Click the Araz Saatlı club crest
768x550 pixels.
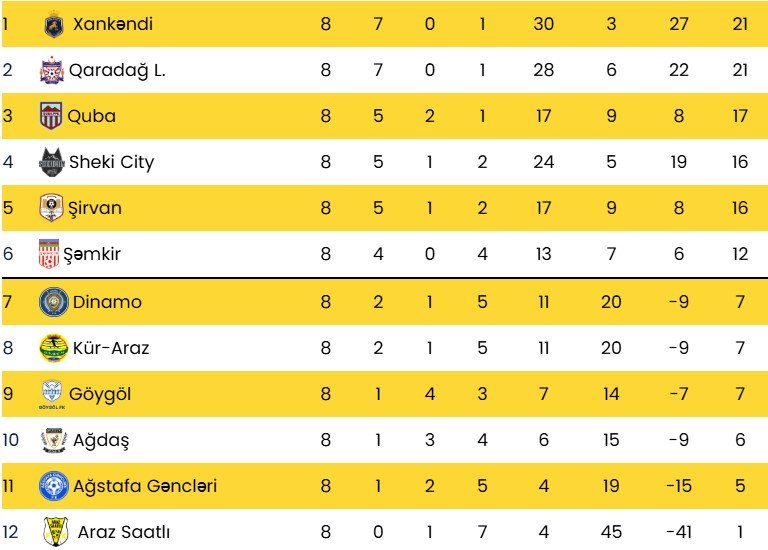click(54, 533)
